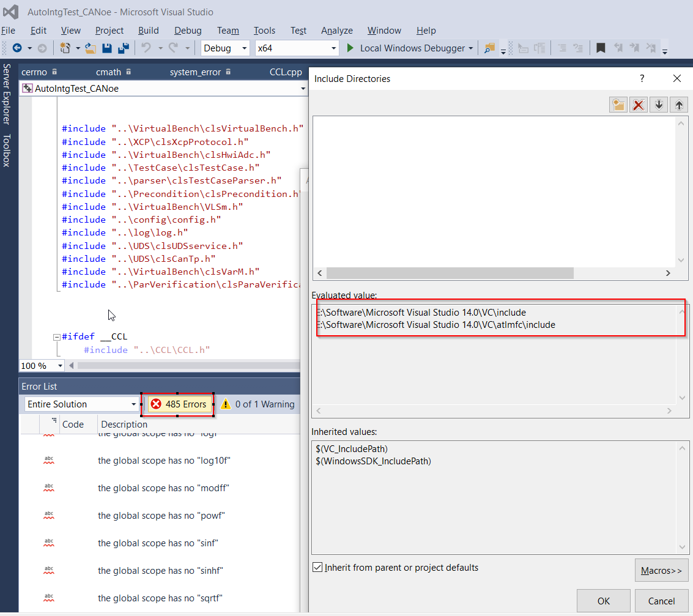Viewport: 693px width, 616px height.
Task: Click the pin icon on cmath tab
Action: coord(128,72)
